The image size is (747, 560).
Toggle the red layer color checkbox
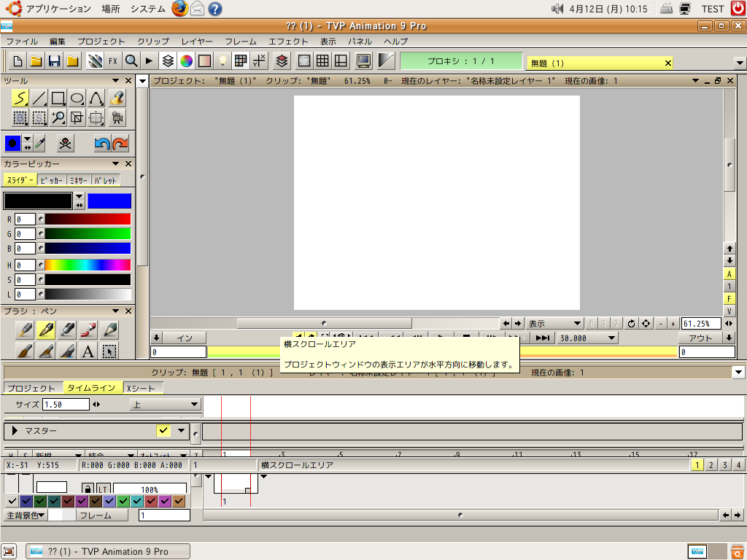[151, 500]
